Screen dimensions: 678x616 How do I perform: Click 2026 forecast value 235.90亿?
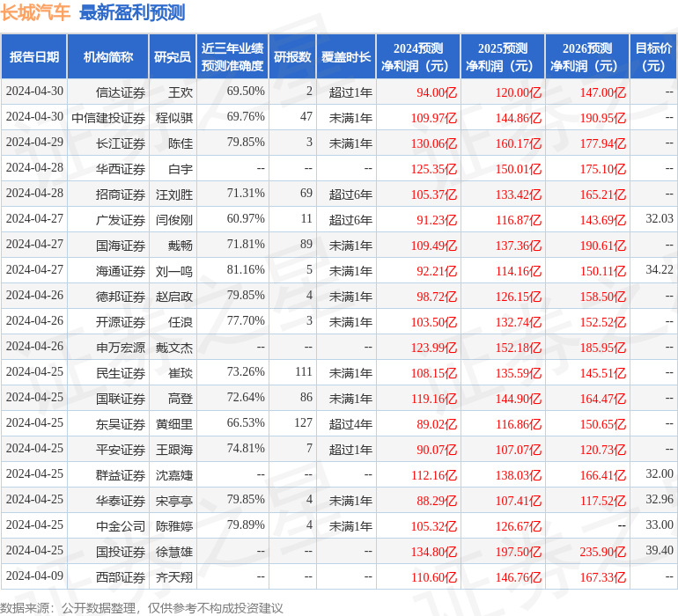[x=603, y=551]
